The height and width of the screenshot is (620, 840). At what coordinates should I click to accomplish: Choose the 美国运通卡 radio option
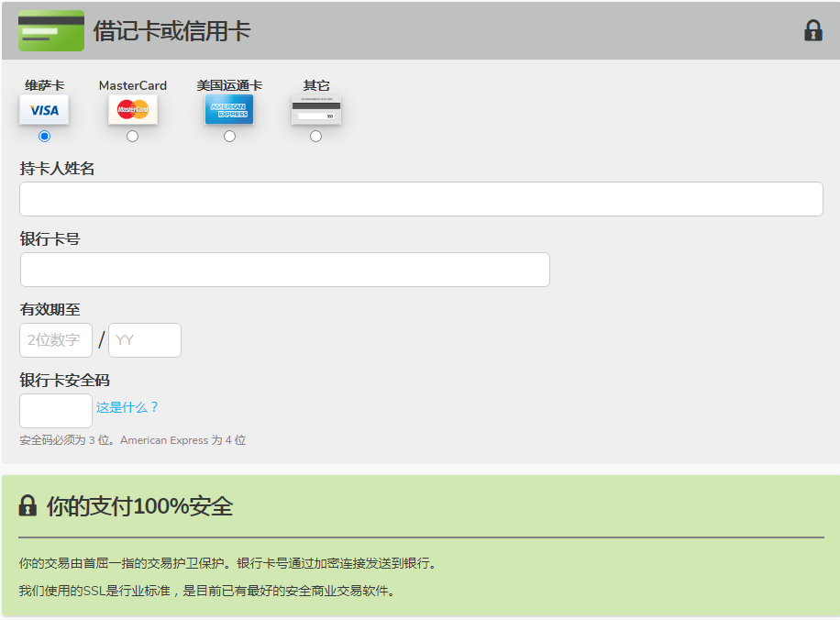[229, 136]
